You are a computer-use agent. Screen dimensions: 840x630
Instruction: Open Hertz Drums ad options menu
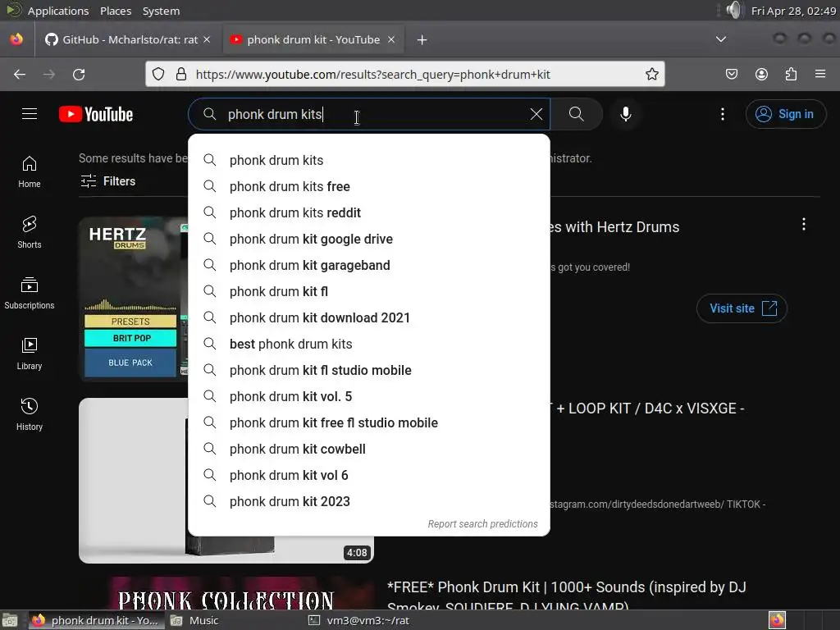pyautogui.click(x=804, y=225)
